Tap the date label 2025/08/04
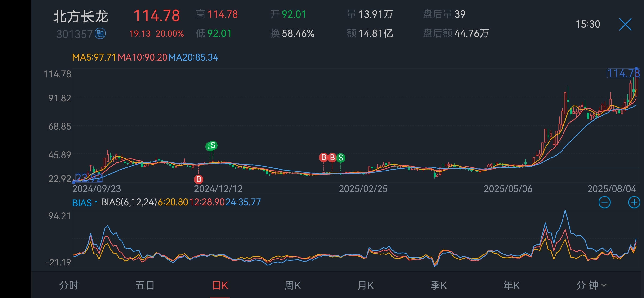Image resolution: width=644 pixels, height=298 pixels. (612, 188)
